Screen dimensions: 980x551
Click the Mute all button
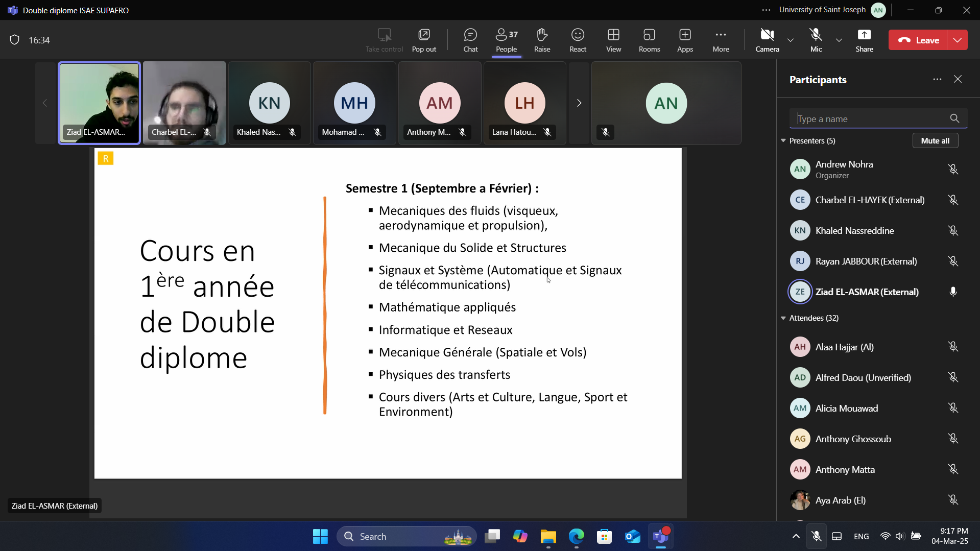pyautogui.click(x=935, y=141)
